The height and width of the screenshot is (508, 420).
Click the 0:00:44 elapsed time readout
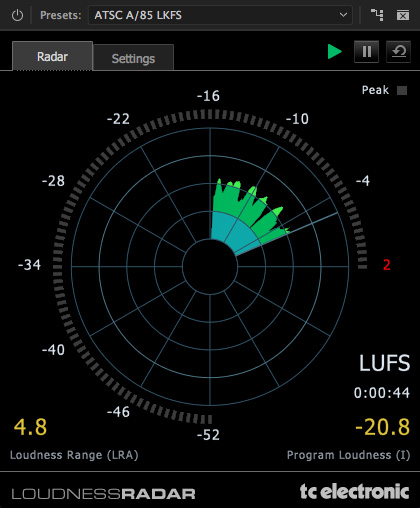[382, 393]
